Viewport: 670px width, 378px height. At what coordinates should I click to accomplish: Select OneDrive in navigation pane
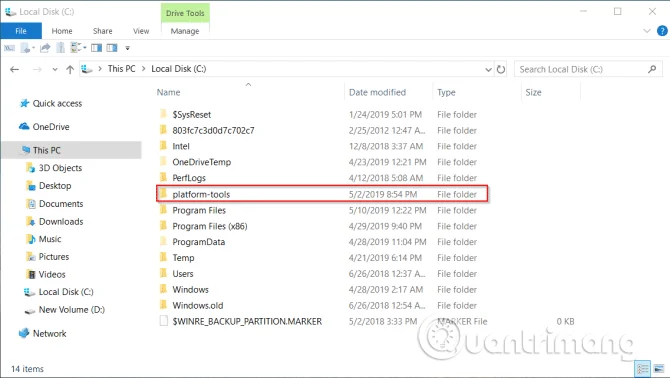(51, 127)
